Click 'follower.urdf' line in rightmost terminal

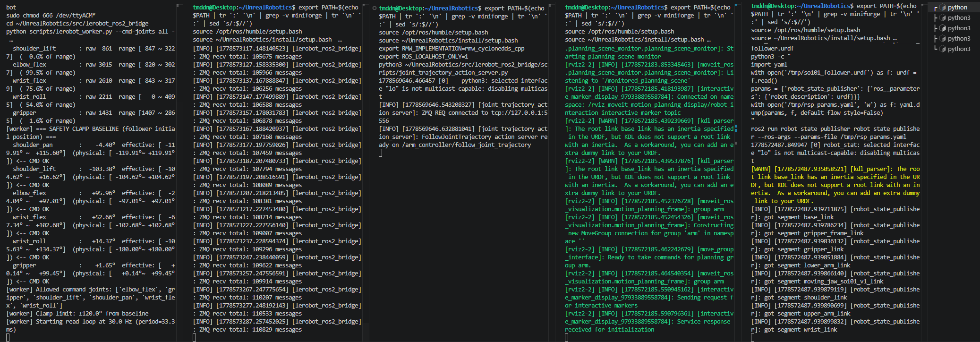click(772, 48)
